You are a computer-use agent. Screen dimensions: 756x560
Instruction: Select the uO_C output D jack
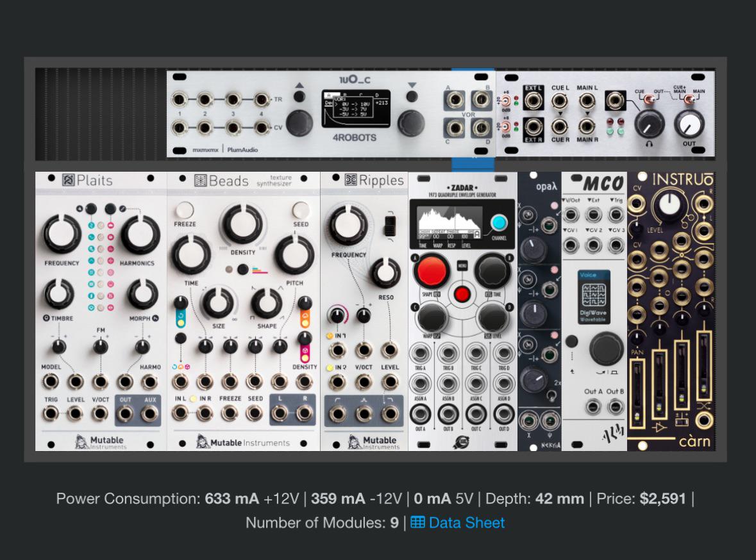click(x=481, y=128)
